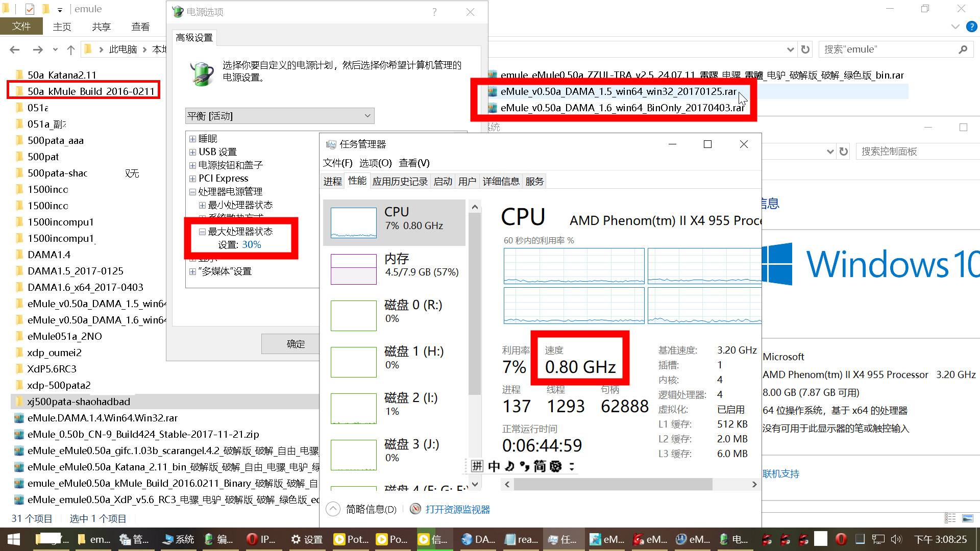Click the 搜索控制面板 search field
This screenshot has width=980, height=551.
coord(917,152)
